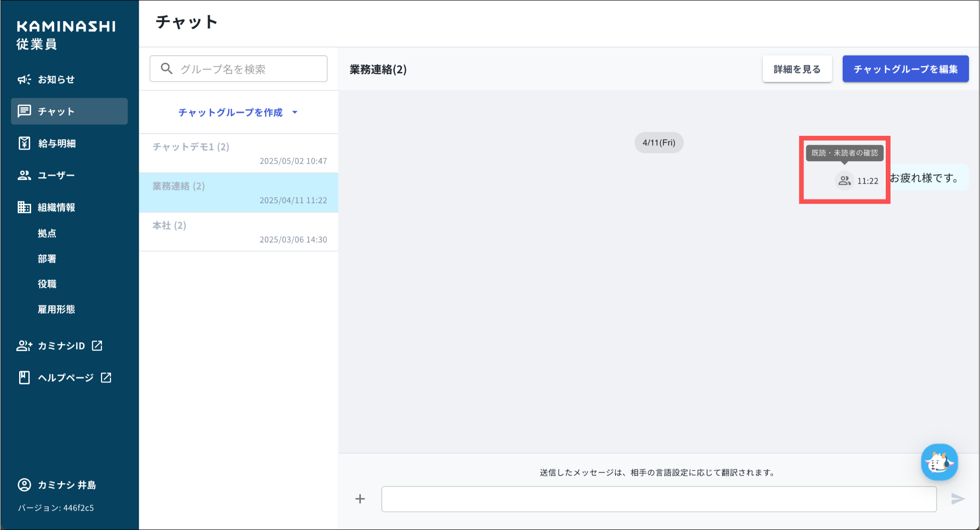Expand チャットグループを作成 dropdown arrow
980x530 pixels.
click(295, 112)
